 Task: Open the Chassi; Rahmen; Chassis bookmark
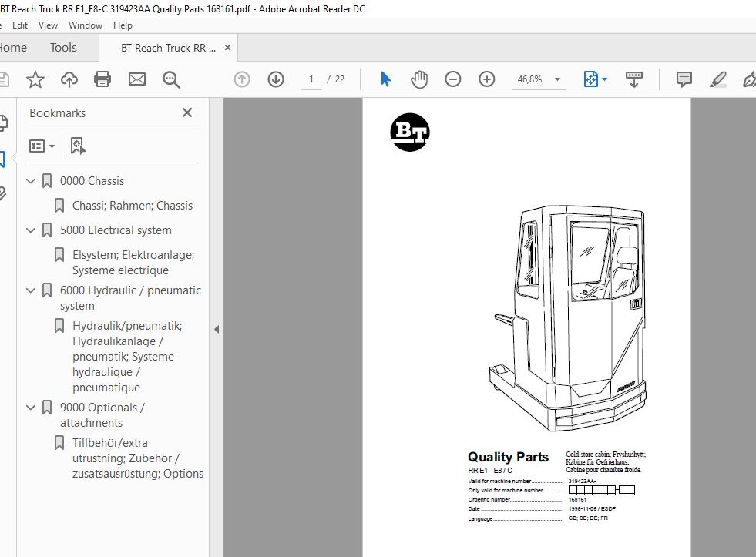pyautogui.click(x=132, y=206)
